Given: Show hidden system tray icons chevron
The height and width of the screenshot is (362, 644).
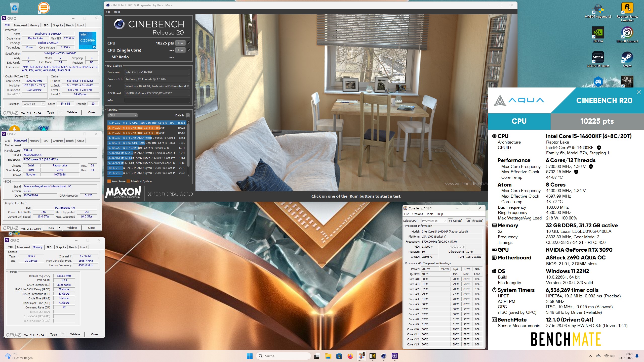Looking at the screenshot, I should [590, 356].
